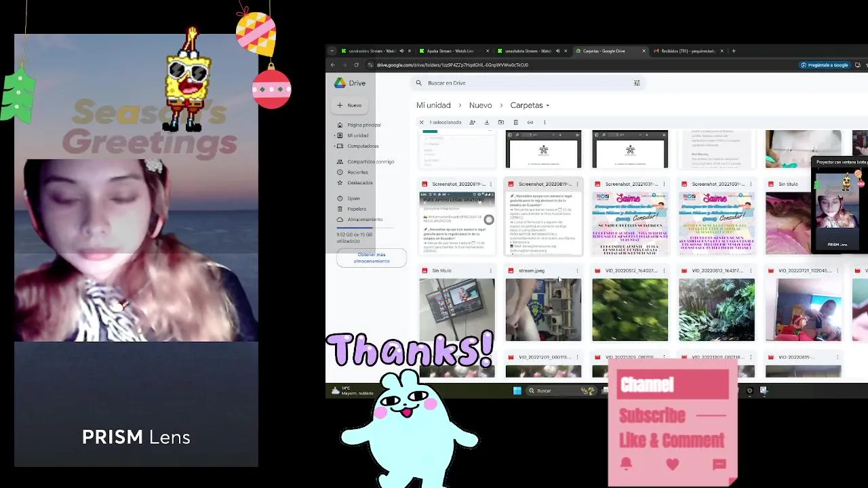Click the Buscar en Drive search field
Screen dimensions: 868x488
click(529, 83)
